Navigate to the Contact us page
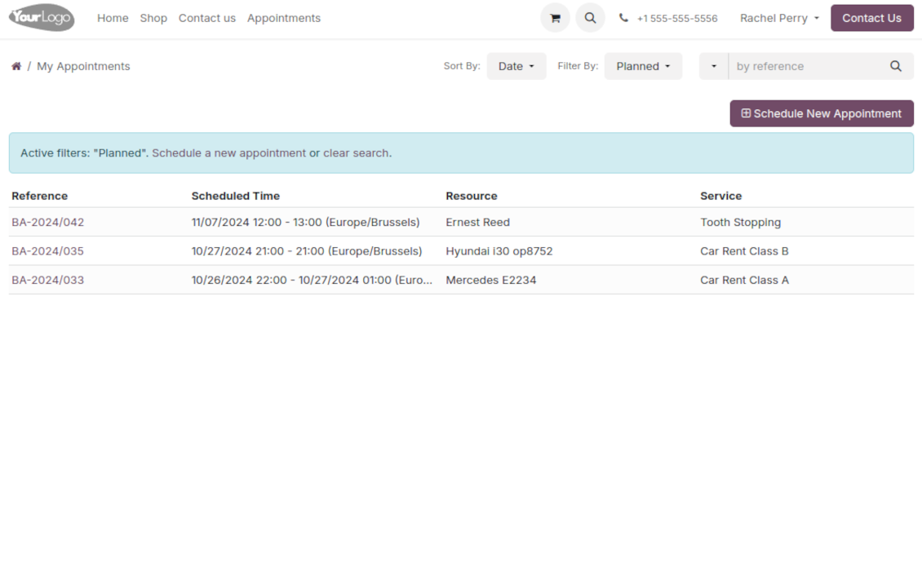 pyautogui.click(x=207, y=18)
